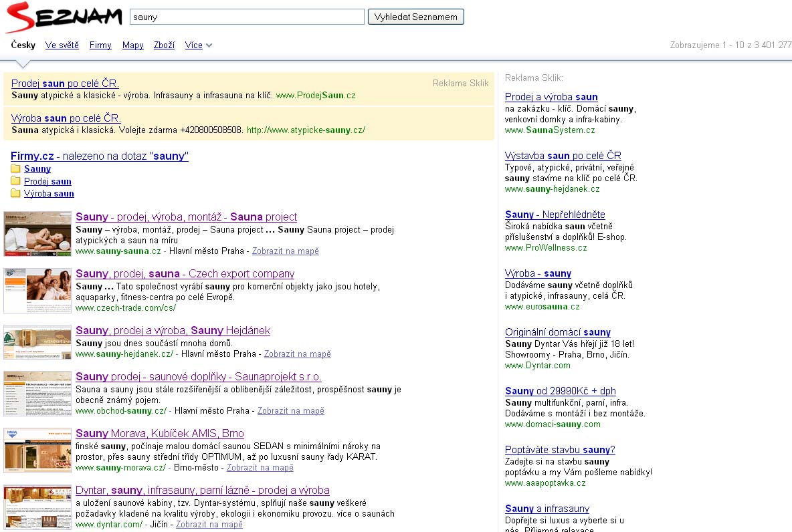Open sidebar ad Originální domácí sauny
Screen dimensions: 792x532
558,332
